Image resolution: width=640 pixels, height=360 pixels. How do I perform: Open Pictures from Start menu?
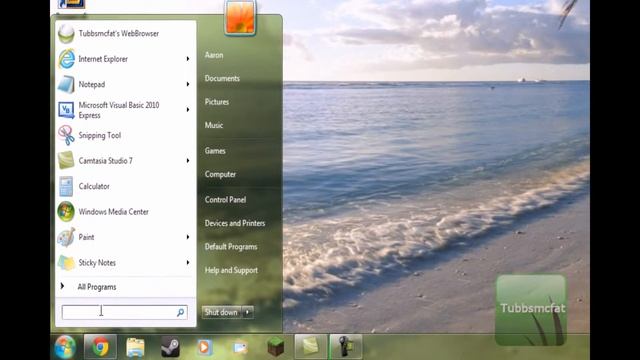coord(217,102)
